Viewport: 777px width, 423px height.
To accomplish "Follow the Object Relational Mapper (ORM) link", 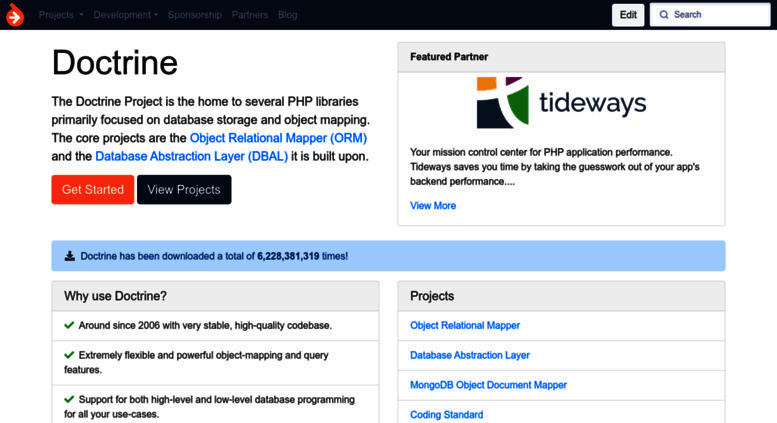I will click(278, 138).
